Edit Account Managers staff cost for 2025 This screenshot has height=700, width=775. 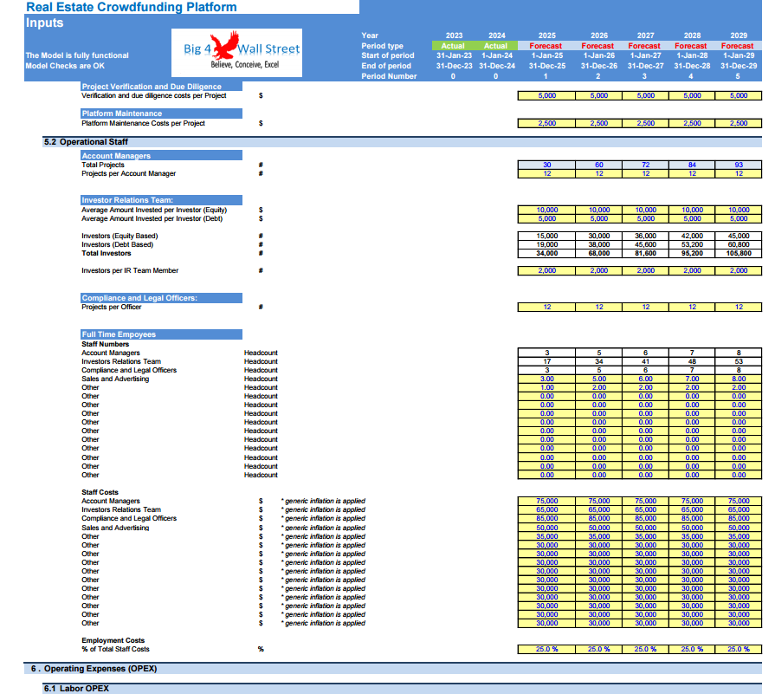click(546, 502)
